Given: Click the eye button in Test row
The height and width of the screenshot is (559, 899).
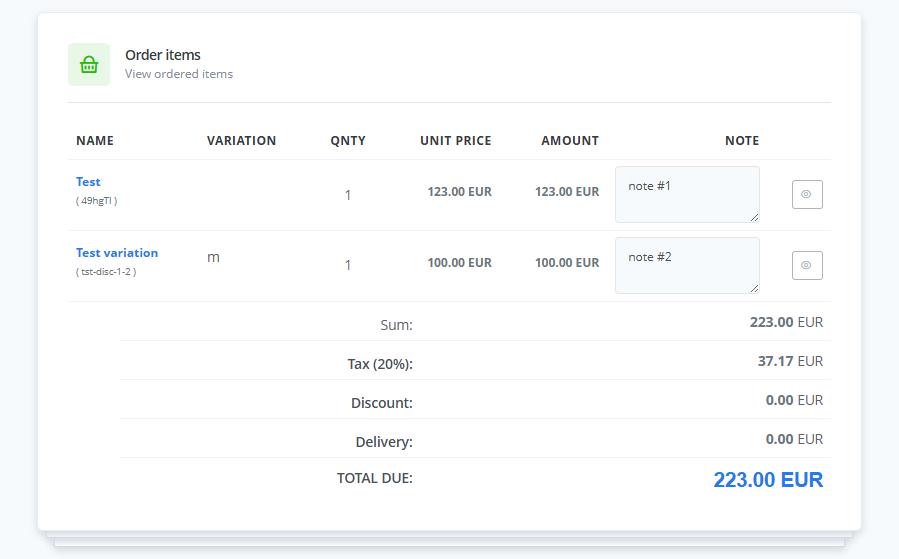Looking at the screenshot, I should click(x=807, y=194).
